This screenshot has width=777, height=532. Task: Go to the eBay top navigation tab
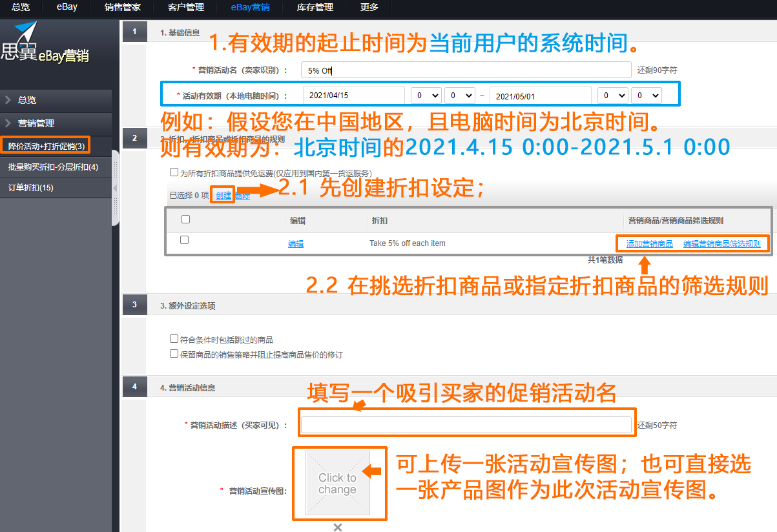[67, 8]
